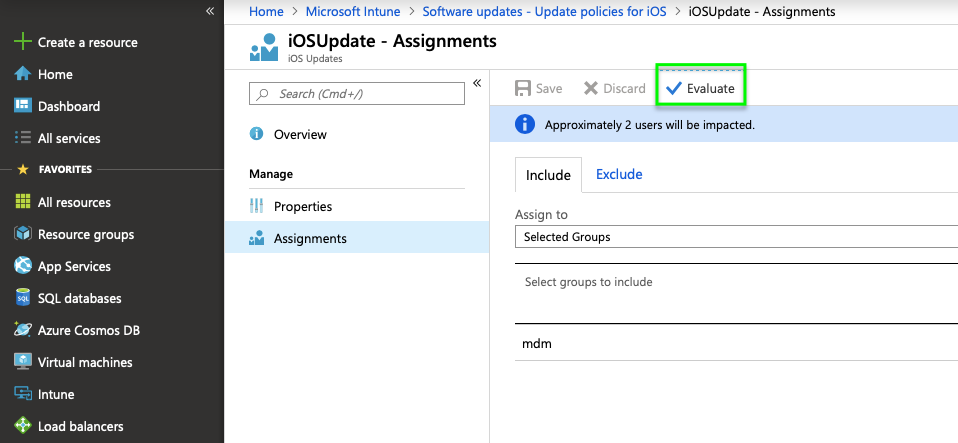Click the Favorites star icon
Screen dimensions: 958x443
coord(23,169)
